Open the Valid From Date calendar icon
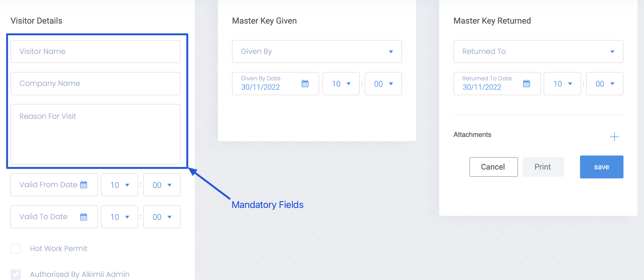 click(84, 185)
